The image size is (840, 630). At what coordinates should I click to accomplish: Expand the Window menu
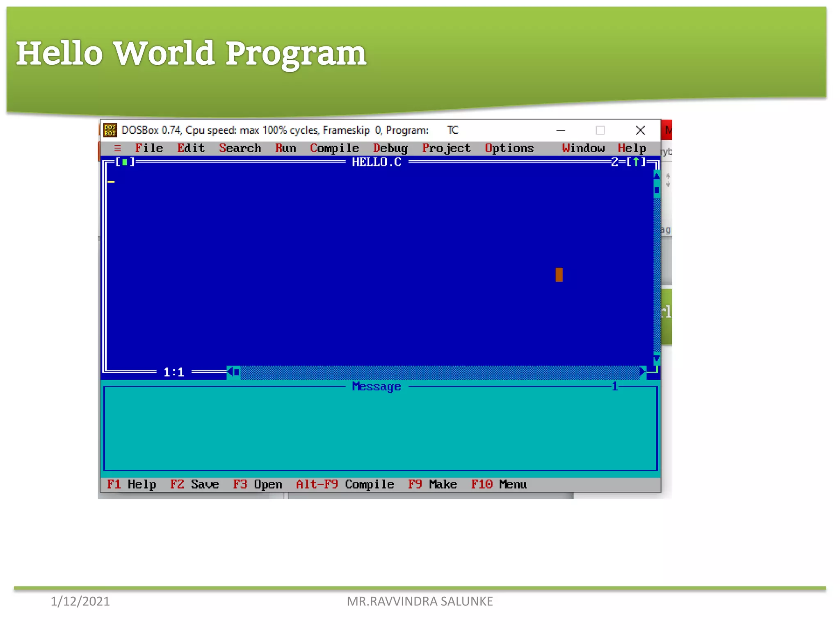click(x=583, y=148)
